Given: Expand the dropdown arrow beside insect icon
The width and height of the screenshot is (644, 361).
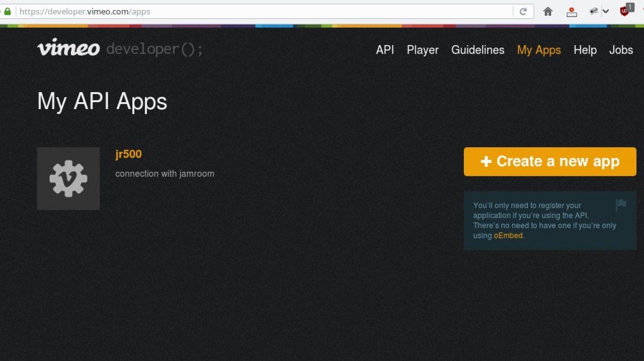Looking at the screenshot, I should 606,12.
